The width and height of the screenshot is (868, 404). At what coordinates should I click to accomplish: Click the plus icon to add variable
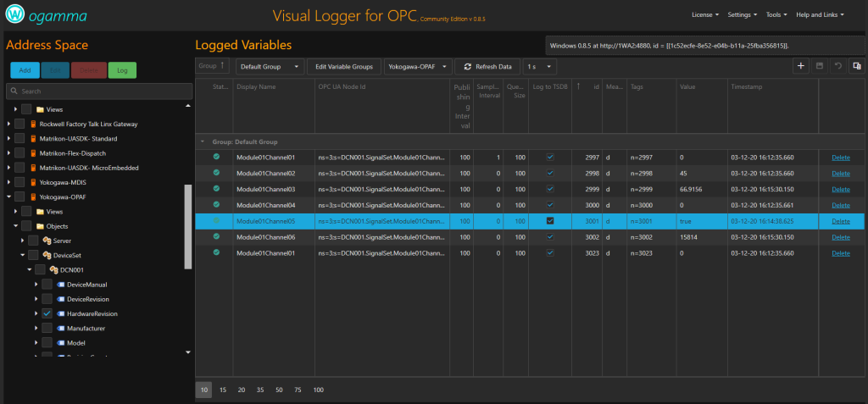[801, 66]
